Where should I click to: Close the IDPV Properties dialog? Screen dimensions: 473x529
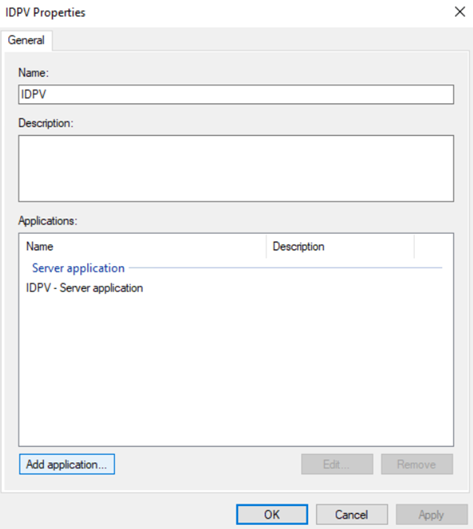(x=460, y=12)
